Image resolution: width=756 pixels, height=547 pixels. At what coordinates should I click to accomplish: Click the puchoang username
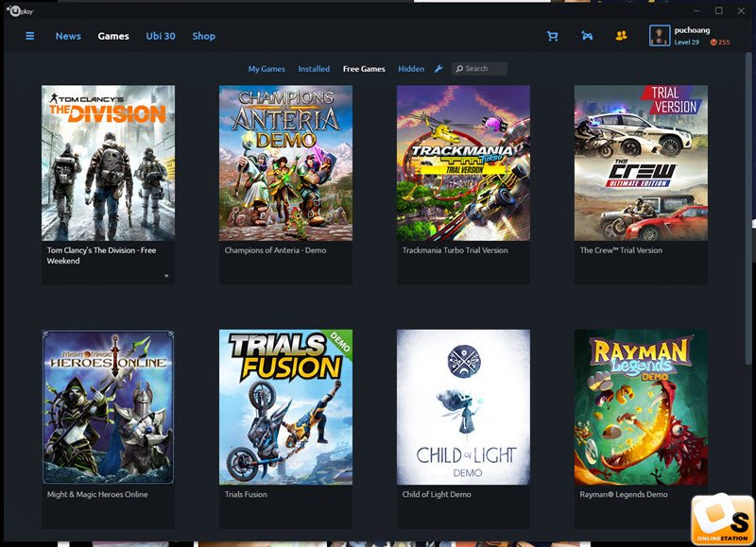(692, 30)
